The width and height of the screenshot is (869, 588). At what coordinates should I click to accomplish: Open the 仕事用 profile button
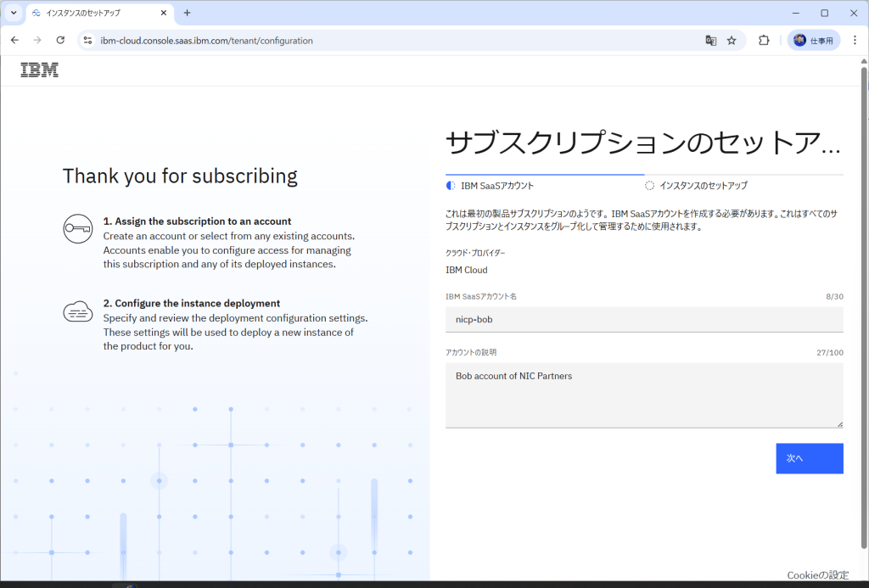pyautogui.click(x=814, y=41)
